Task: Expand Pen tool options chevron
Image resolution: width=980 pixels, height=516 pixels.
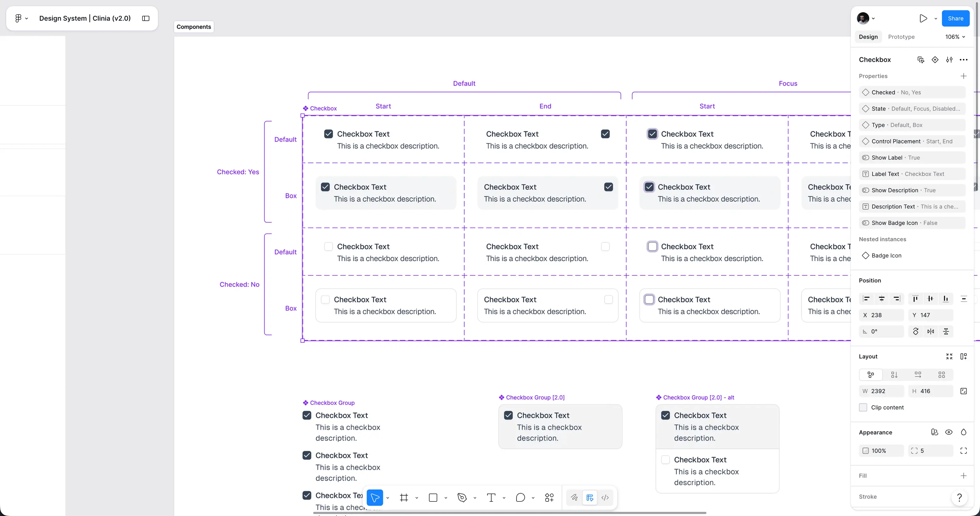Action: point(475,498)
